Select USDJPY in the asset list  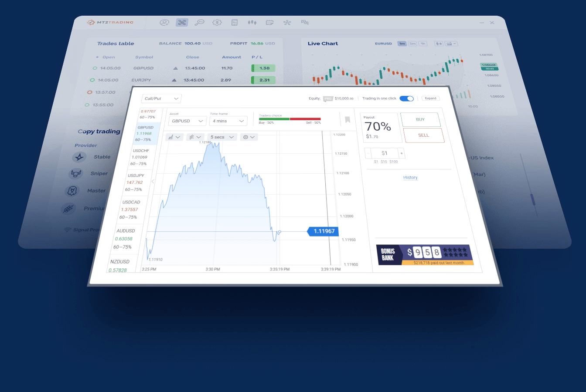click(135, 182)
